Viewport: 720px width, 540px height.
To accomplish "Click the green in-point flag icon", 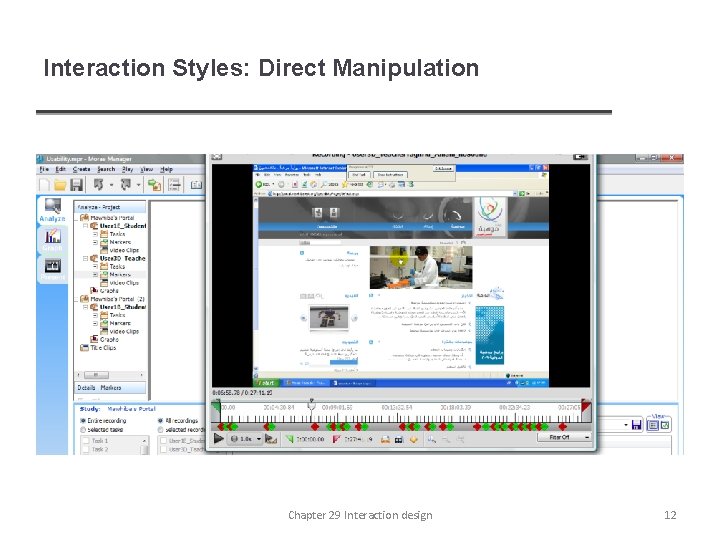I will click(x=289, y=439).
